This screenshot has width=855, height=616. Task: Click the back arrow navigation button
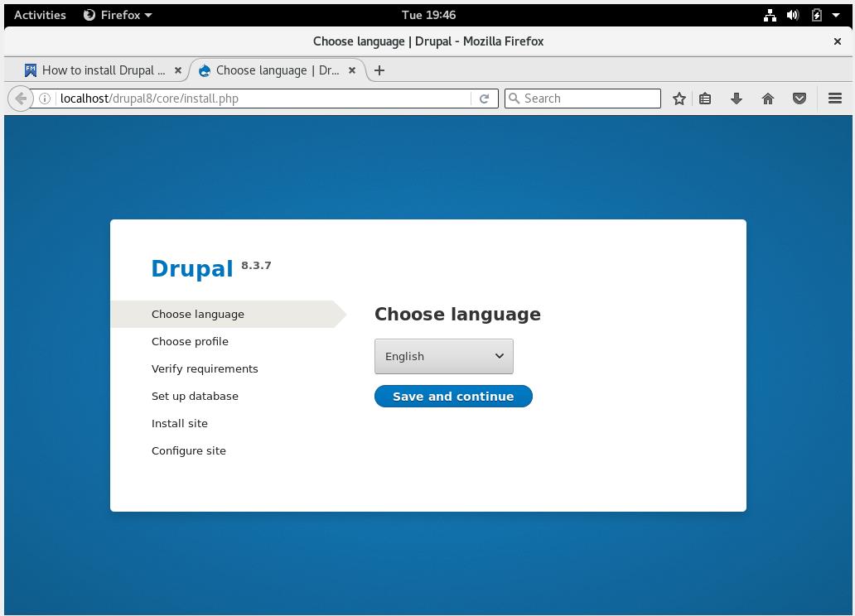[x=21, y=99]
